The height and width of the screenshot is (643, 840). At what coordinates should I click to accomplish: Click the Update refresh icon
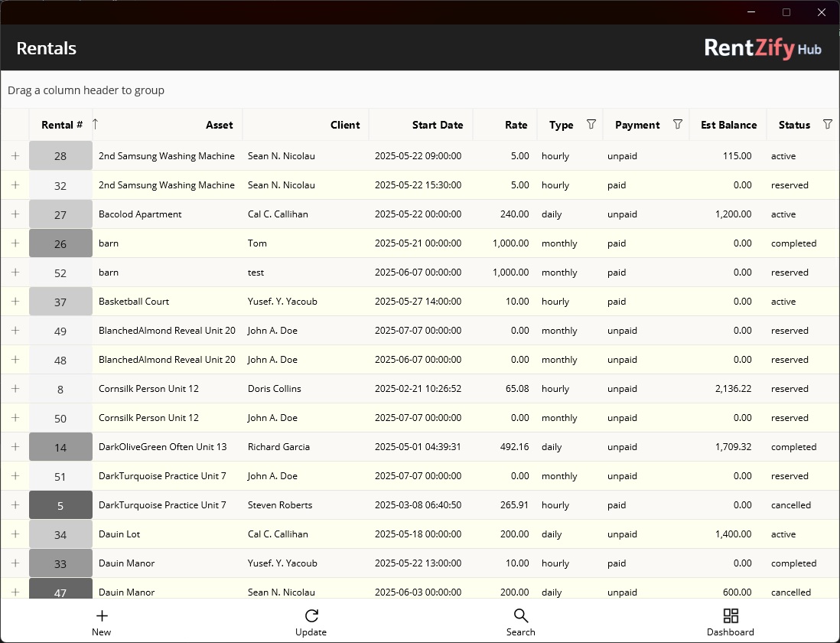[311, 615]
